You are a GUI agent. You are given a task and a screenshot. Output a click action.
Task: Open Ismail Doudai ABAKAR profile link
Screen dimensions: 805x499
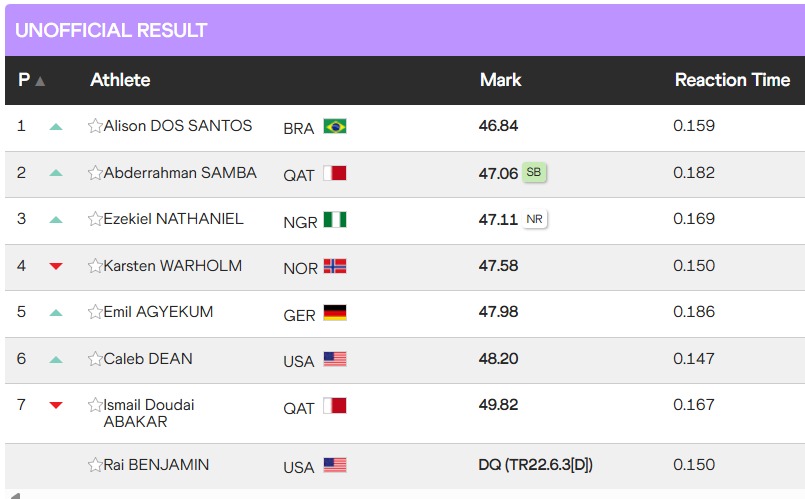pyautogui.click(x=149, y=413)
